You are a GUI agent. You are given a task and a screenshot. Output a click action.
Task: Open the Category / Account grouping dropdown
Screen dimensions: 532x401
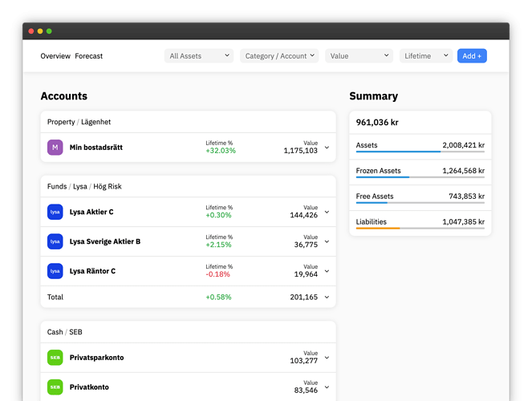pos(279,56)
